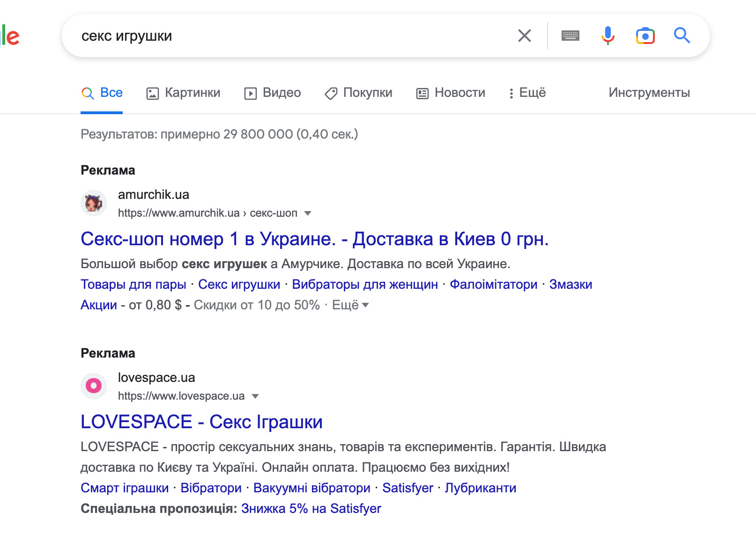This screenshot has height=541, width=756.
Task: Switch to the Видео tab
Action: coord(273,93)
